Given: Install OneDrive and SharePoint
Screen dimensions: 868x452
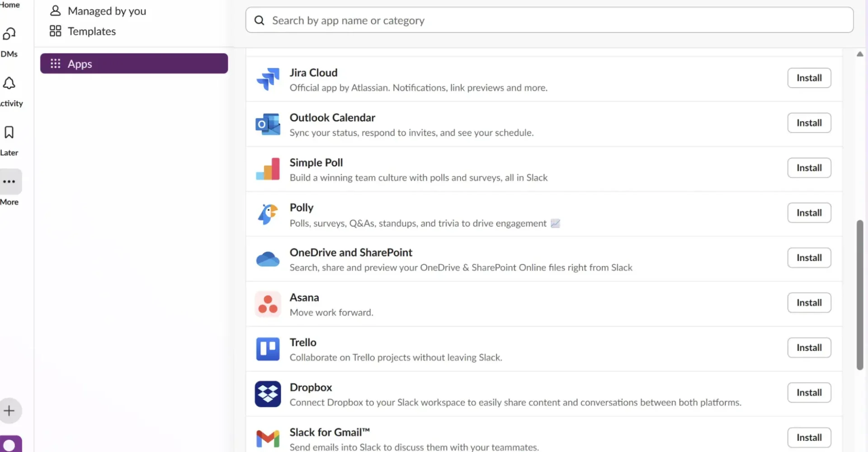Looking at the screenshot, I should click(x=809, y=258).
